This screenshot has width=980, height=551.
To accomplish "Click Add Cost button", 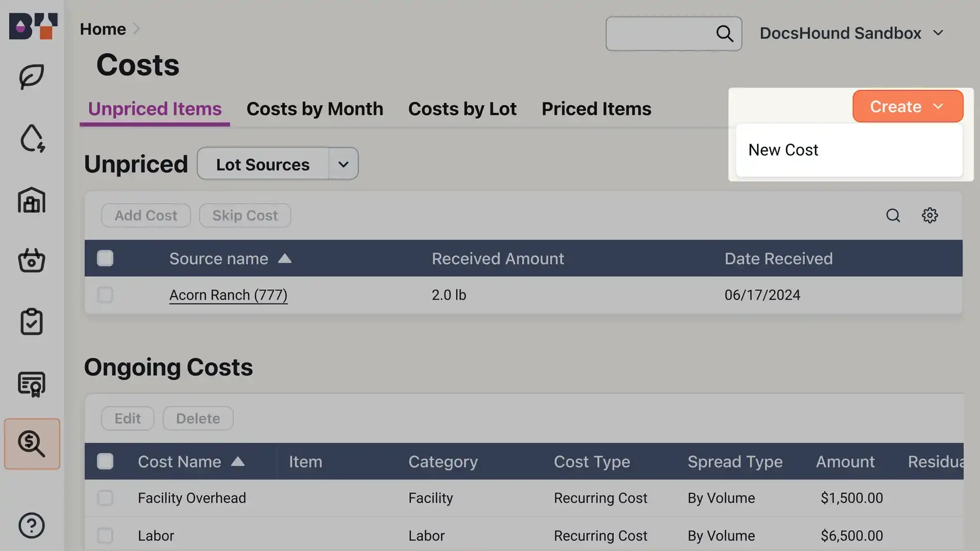I will [x=145, y=215].
